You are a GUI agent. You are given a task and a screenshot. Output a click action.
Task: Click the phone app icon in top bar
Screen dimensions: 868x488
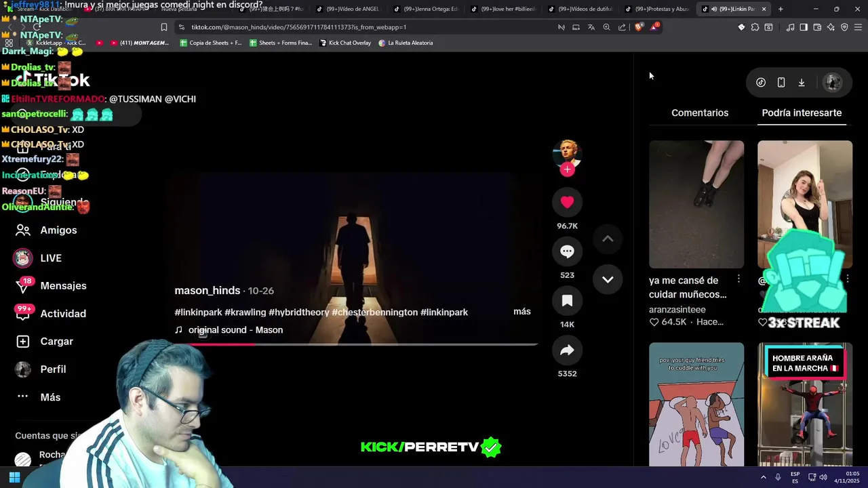tap(781, 82)
